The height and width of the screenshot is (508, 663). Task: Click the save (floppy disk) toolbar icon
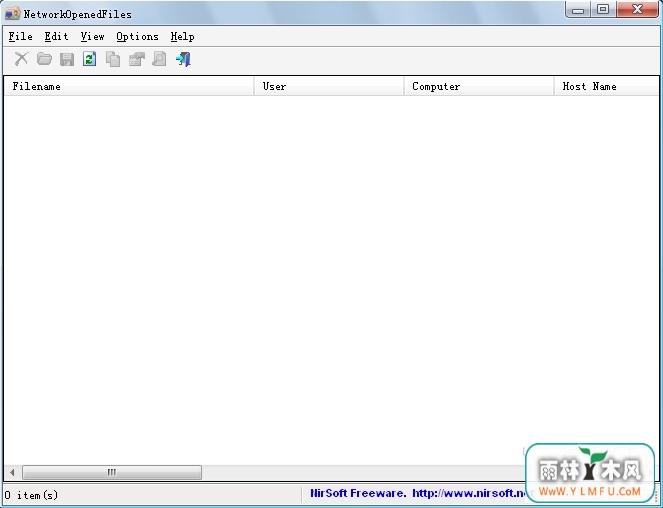(x=67, y=59)
